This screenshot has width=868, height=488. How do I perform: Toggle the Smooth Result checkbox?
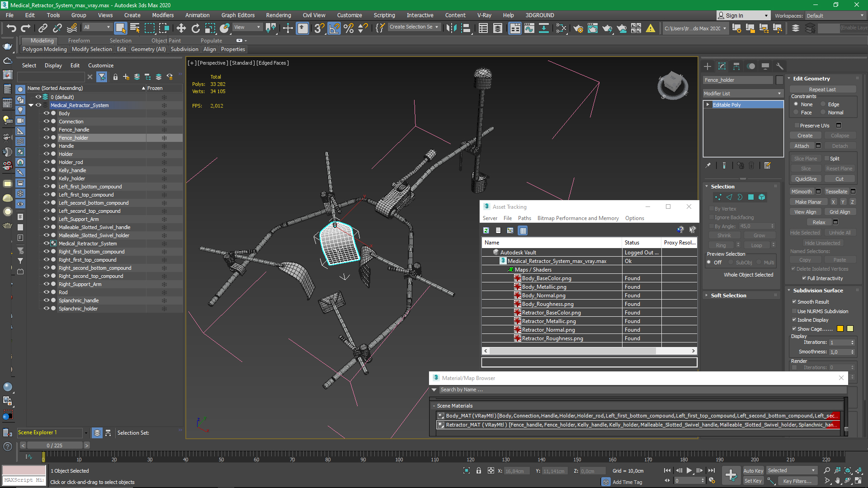(x=794, y=302)
